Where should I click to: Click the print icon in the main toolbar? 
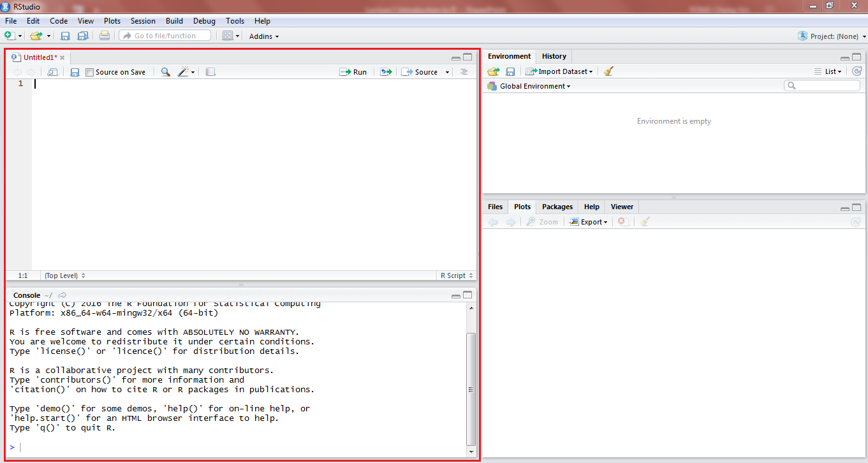(x=105, y=36)
